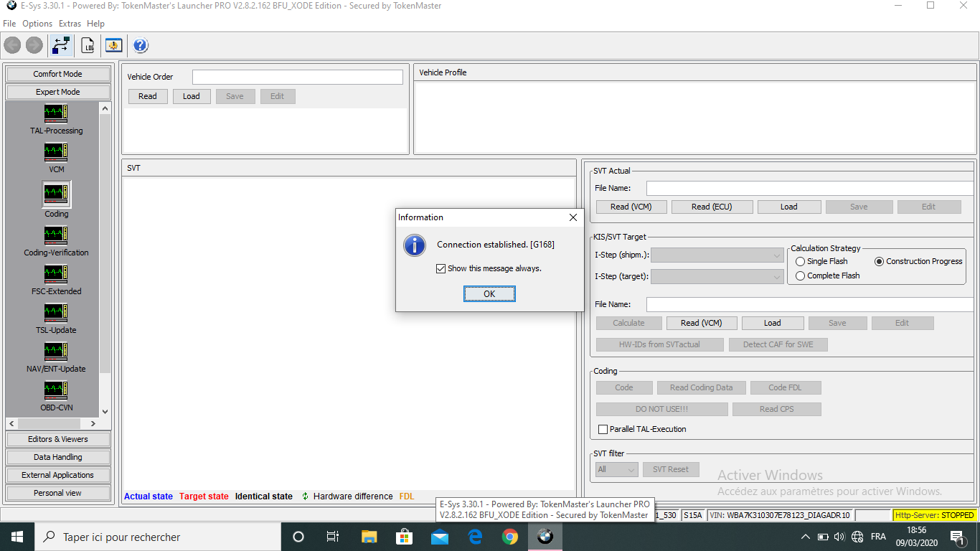Click the Http-Server: STOPPED status

935,515
